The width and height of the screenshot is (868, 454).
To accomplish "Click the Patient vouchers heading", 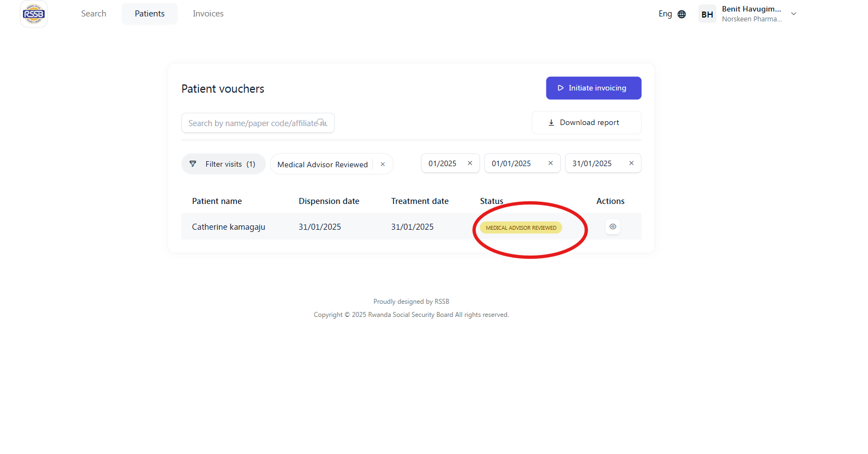I will (x=223, y=89).
